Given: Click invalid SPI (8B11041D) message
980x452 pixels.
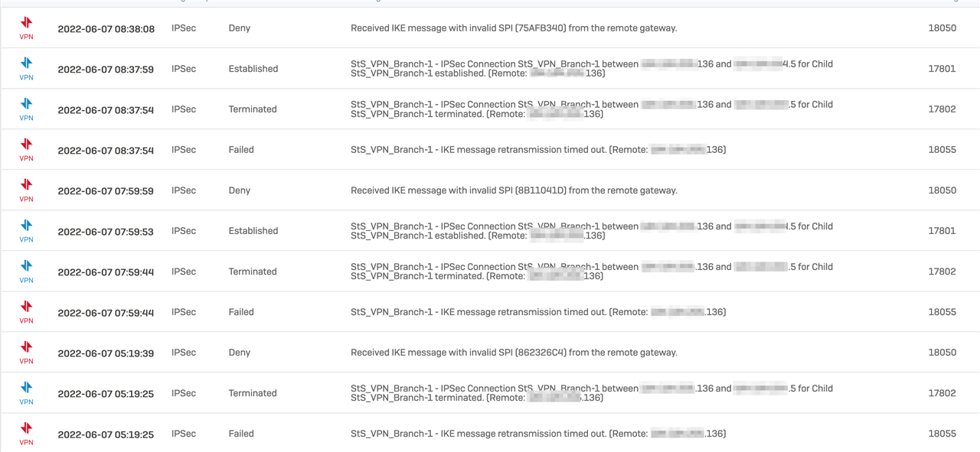Looking at the screenshot, I should pyautogui.click(x=514, y=190).
